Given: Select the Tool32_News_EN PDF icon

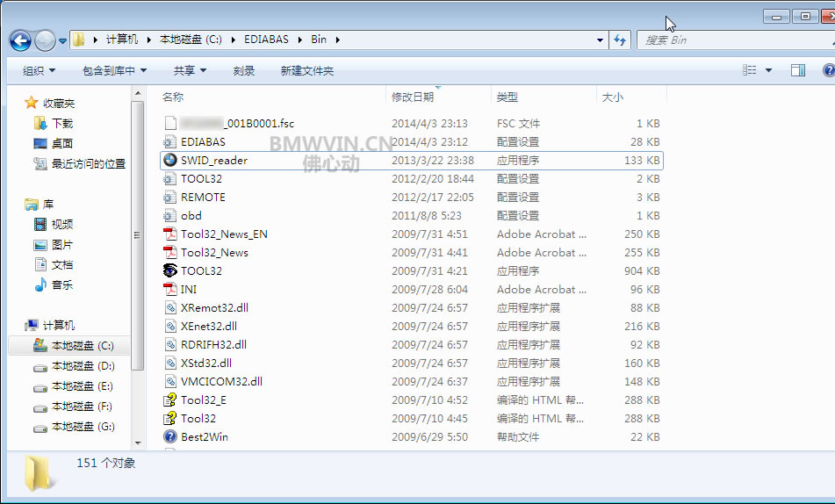Looking at the screenshot, I should click(169, 234).
